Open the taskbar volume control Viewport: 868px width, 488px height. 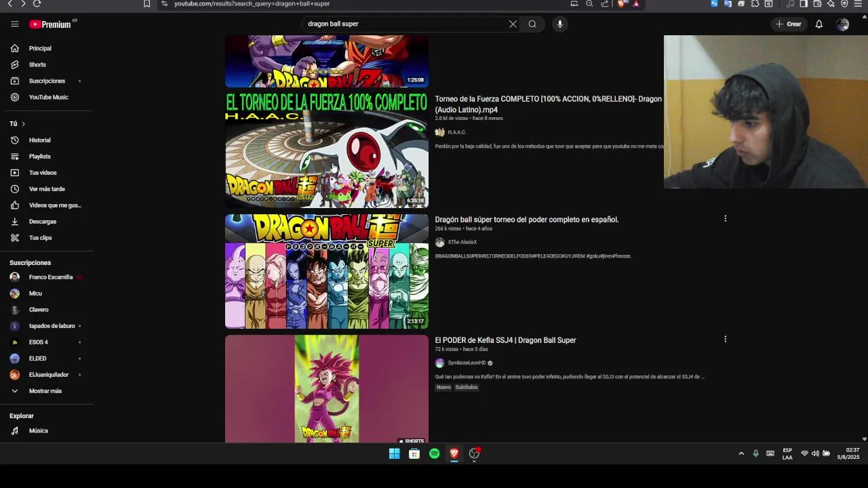[815, 453]
